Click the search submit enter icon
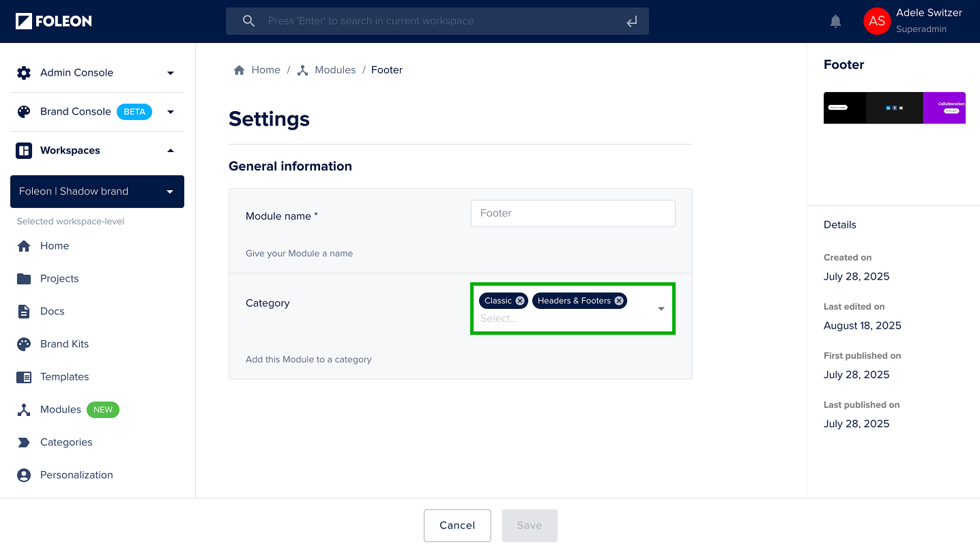This screenshot has width=980, height=553. pos(632,21)
